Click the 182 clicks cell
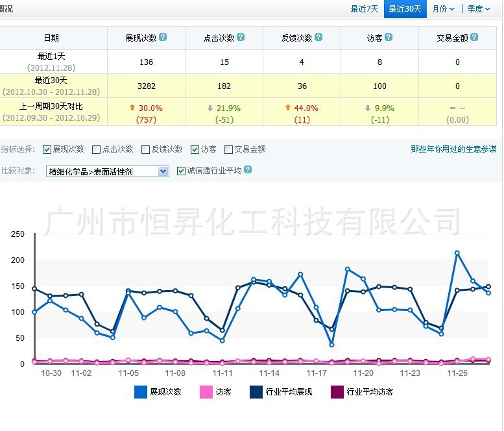Image resolution: width=504 pixels, height=431 pixels. click(224, 86)
